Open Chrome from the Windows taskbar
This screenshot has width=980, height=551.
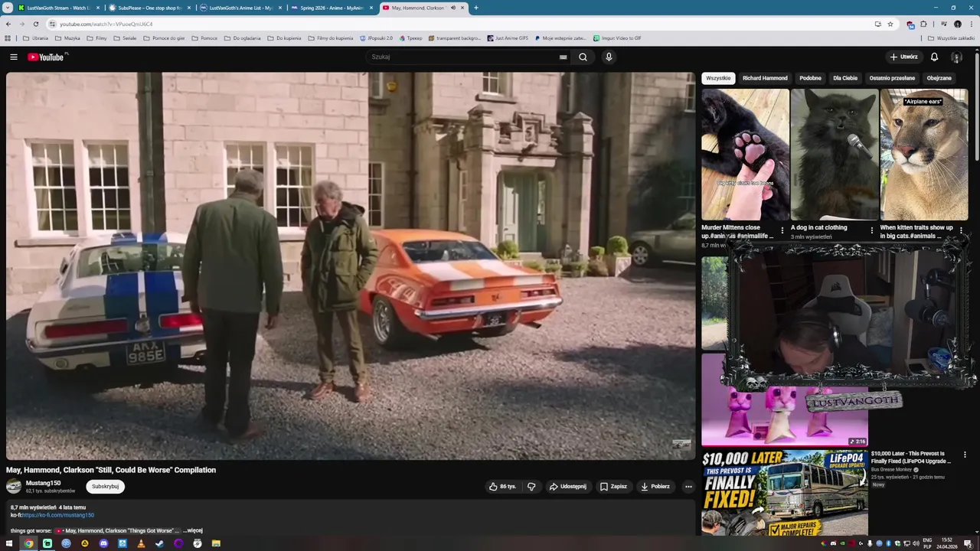pyautogui.click(x=28, y=543)
